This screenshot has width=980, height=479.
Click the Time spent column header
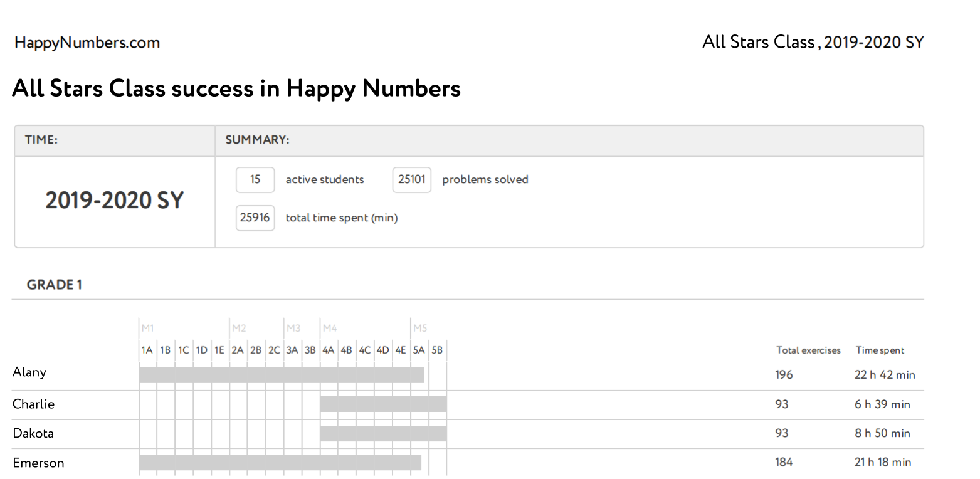(880, 350)
